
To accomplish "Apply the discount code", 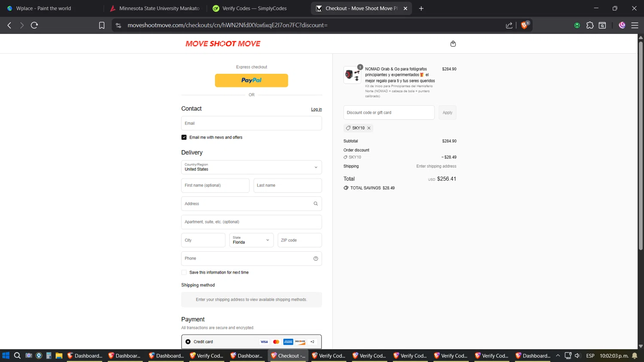I will [447, 112].
